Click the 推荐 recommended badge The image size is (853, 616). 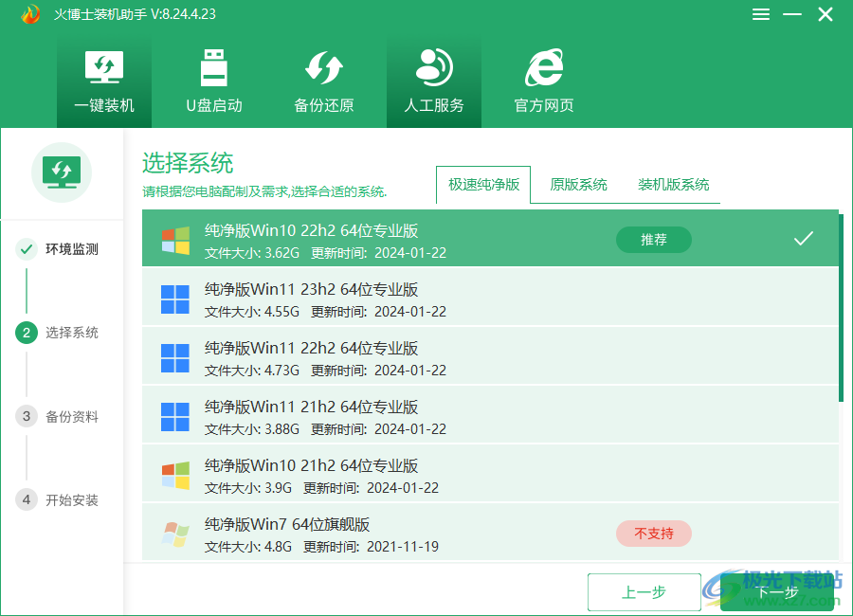[654, 240]
